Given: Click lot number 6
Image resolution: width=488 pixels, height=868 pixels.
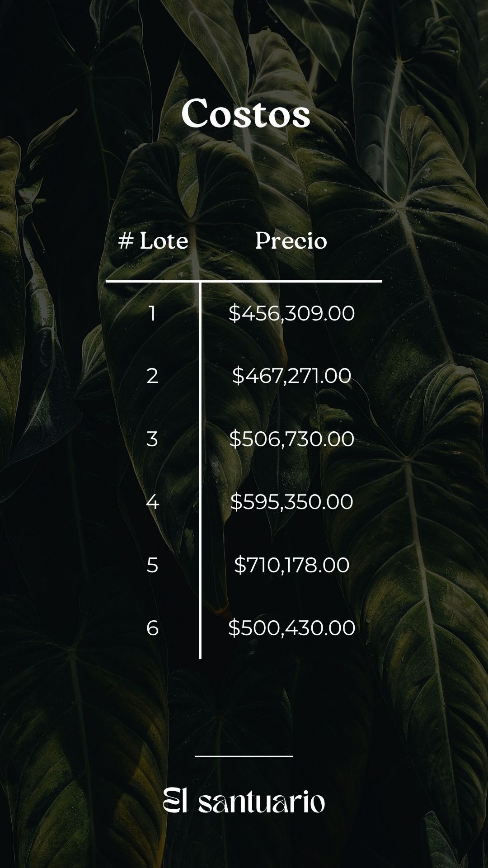Looking at the screenshot, I should (152, 628).
